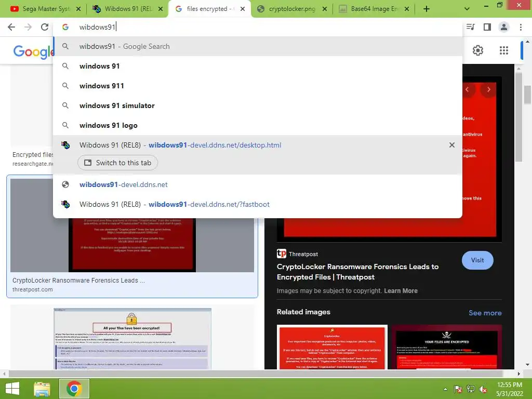This screenshot has height=399, width=532.
Task: Go forward to the next page
Action: pos(28,27)
